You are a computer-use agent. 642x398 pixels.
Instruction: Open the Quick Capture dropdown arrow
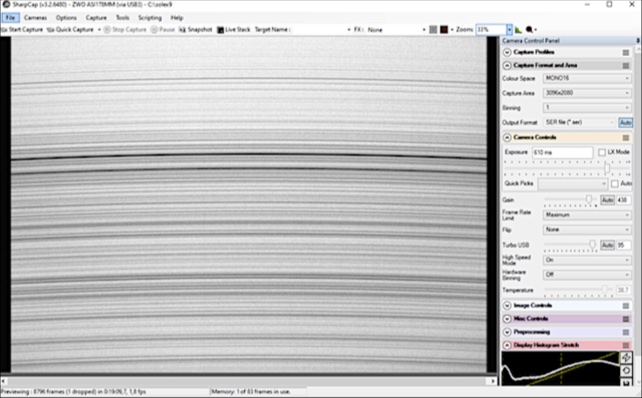click(99, 29)
